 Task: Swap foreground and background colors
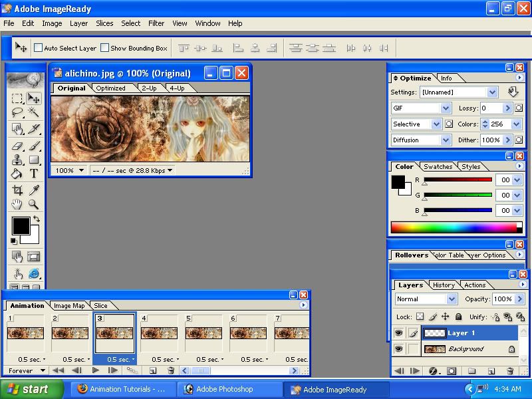[x=37, y=219]
